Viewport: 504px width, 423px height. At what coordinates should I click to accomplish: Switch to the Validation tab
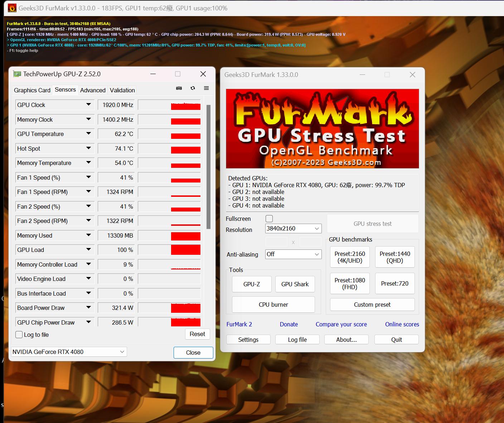click(x=122, y=90)
